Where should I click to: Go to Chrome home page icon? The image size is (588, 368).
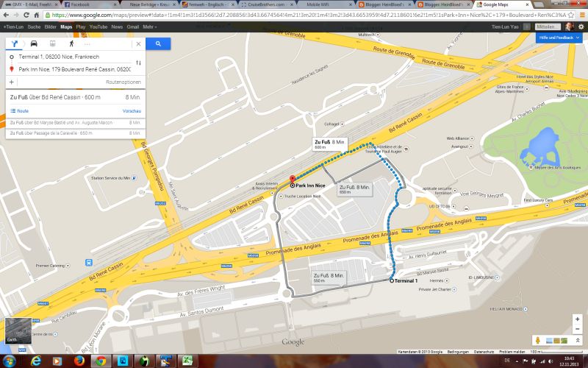[x=36, y=15]
